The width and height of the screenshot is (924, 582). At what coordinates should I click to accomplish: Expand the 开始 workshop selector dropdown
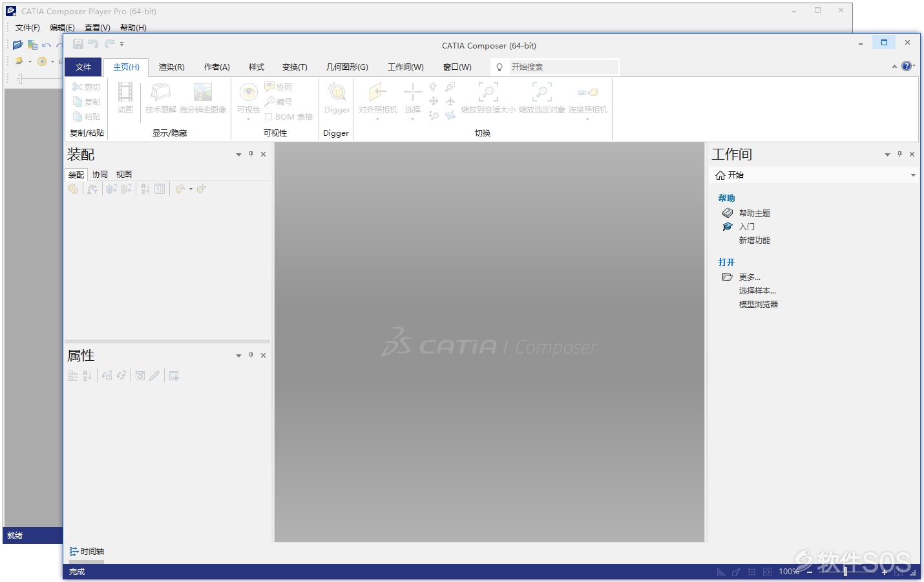pyautogui.click(x=913, y=175)
